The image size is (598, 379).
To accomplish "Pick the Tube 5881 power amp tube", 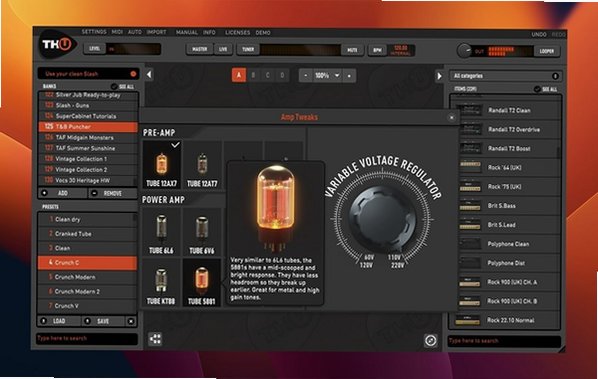I will [x=202, y=283].
